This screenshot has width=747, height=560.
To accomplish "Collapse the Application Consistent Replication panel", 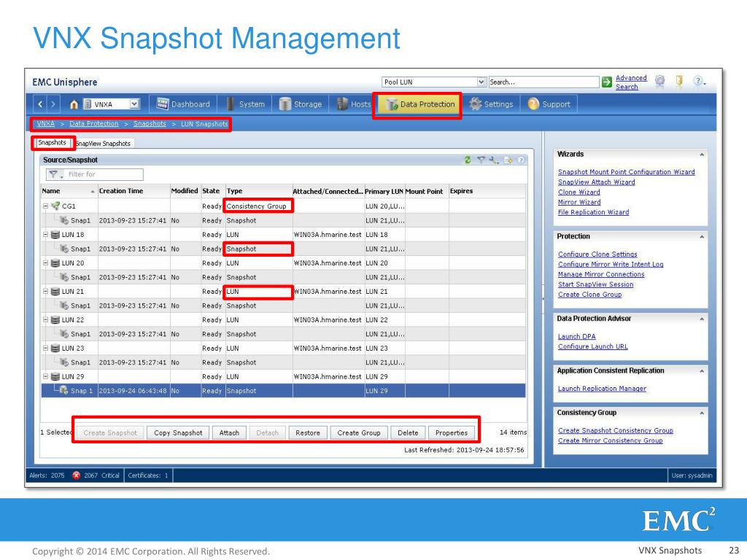I will click(702, 371).
